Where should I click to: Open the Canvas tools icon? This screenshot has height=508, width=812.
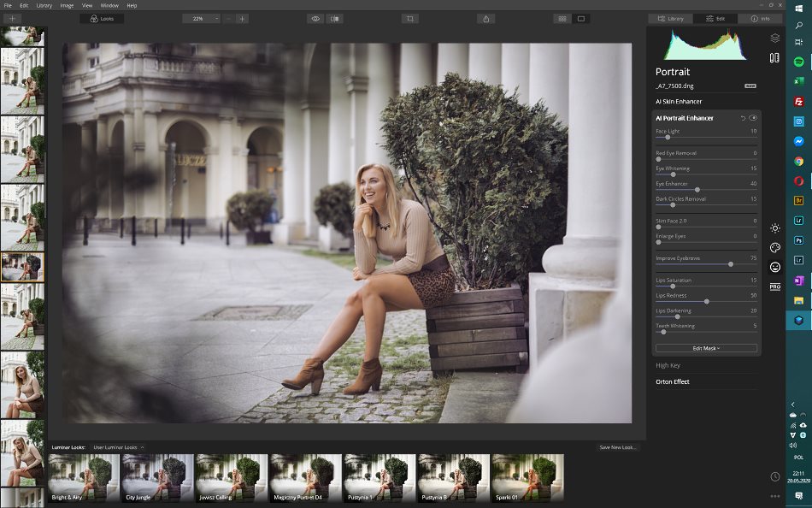pos(774,57)
